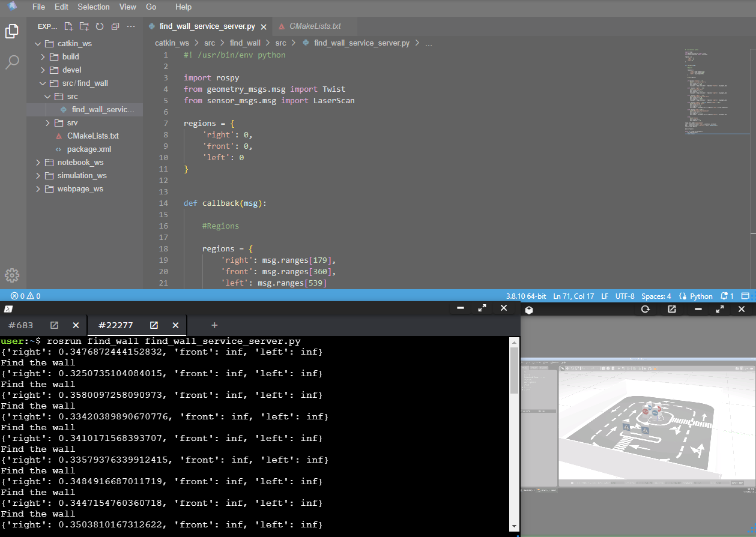Open the Explorer view in activity bar
Image resolution: width=756 pixels, height=537 pixels.
12,31
